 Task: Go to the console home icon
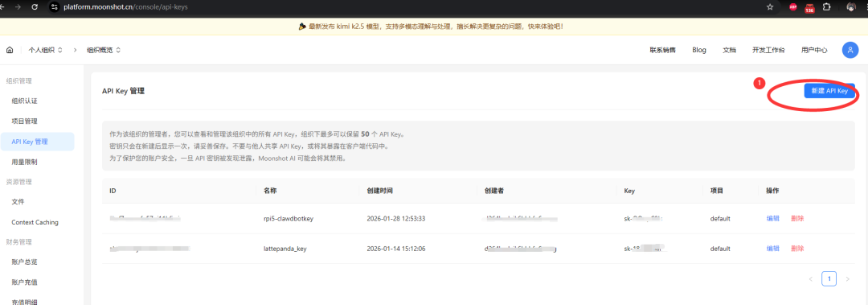point(10,50)
